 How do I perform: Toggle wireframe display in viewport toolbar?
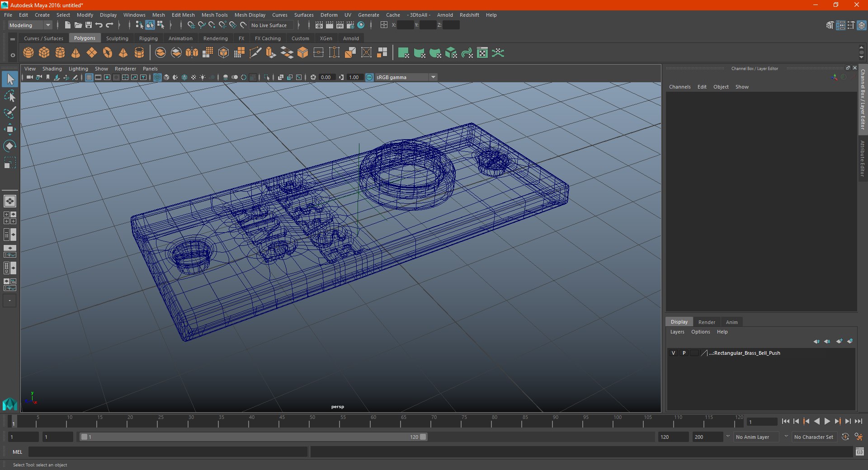[x=157, y=77]
